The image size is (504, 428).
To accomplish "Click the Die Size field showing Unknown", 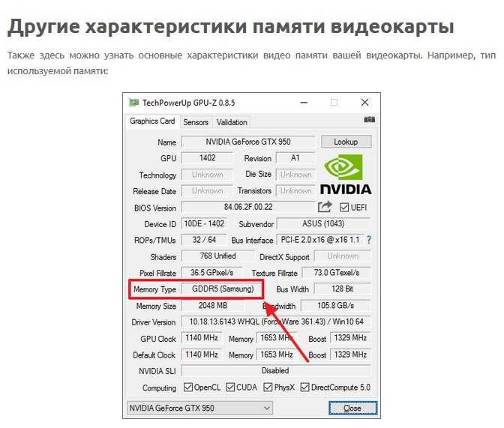I will click(x=295, y=175).
